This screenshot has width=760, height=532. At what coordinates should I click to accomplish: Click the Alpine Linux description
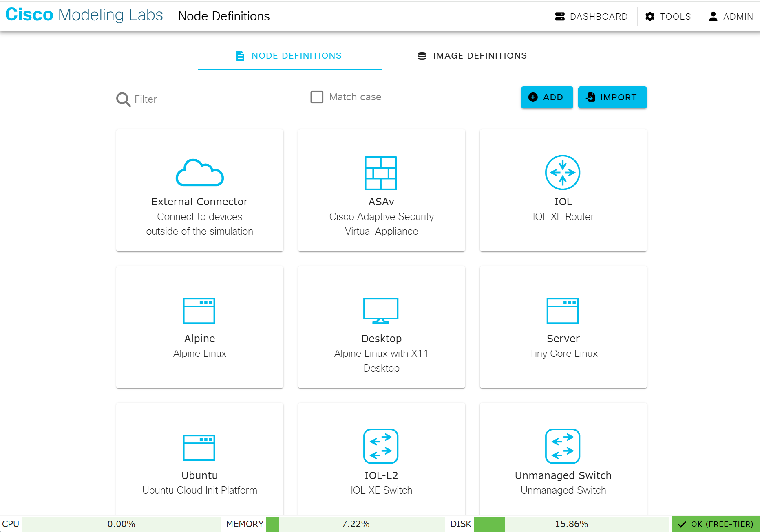200,354
